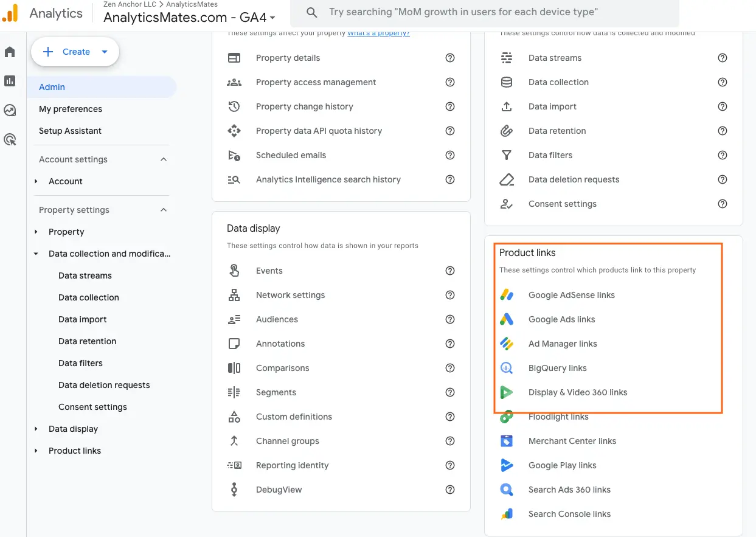Select the Home icon in left navigation
Image resolution: width=756 pixels, height=537 pixels.
pyautogui.click(x=10, y=52)
